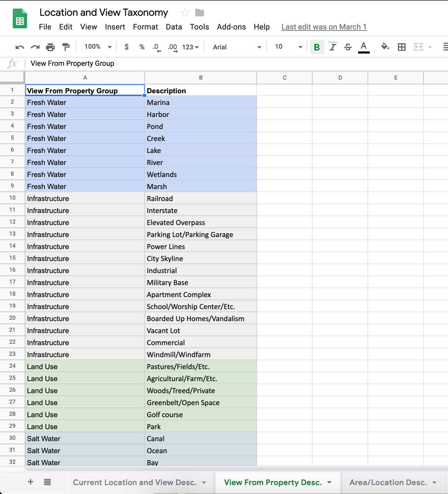Screen dimensions: 448x494
Task: Open the Arial font dropdown
Action: click(237, 47)
